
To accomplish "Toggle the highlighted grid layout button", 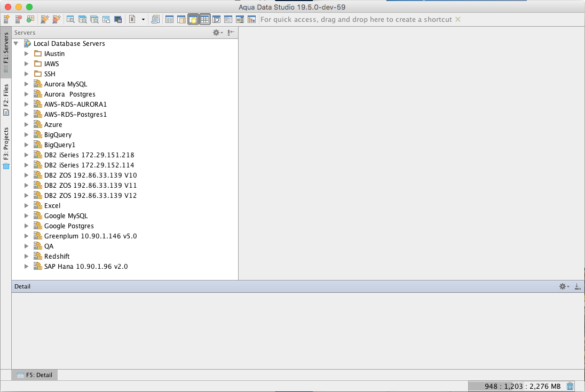I will click(205, 19).
